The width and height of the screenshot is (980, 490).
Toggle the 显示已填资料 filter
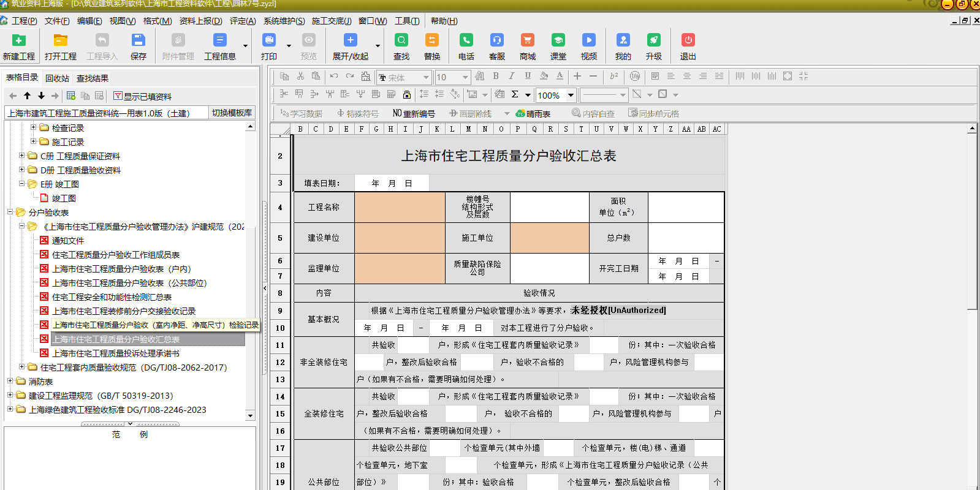click(142, 96)
